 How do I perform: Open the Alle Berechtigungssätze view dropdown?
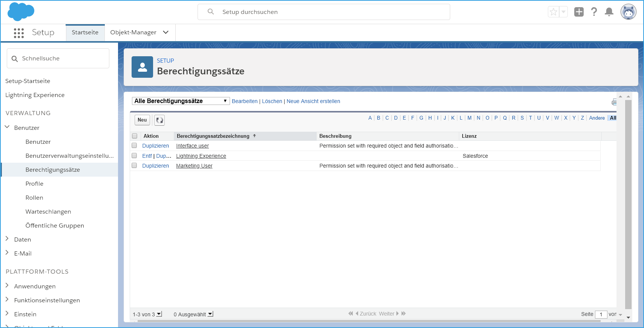click(x=181, y=101)
